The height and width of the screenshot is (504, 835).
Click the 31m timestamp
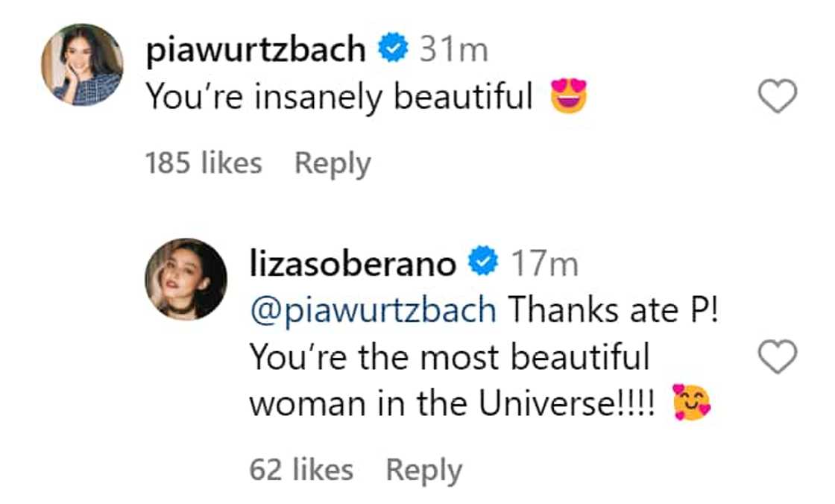453,51
